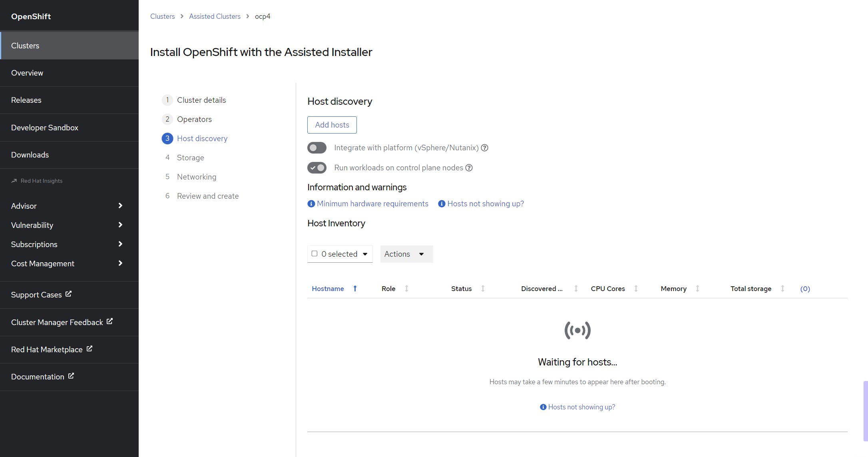Screen dimensions: 868x457
Task: Click the step 3 circle in wizard
Action: click(167, 138)
